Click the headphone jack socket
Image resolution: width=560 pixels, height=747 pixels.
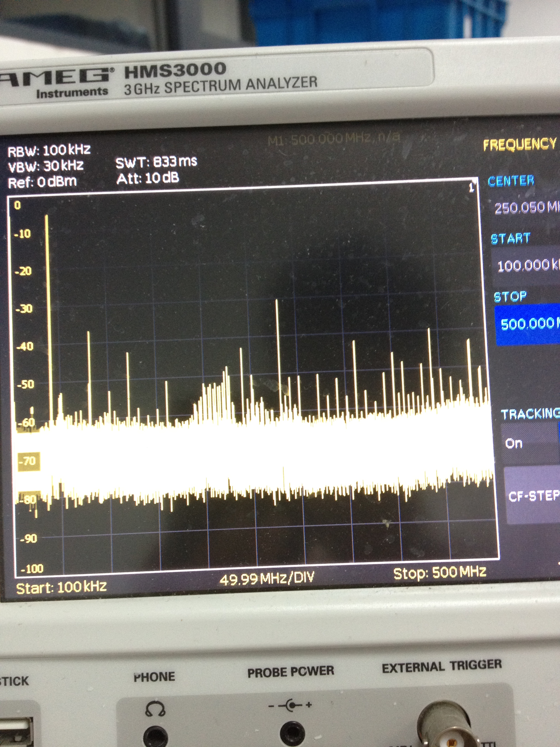(155, 737)
